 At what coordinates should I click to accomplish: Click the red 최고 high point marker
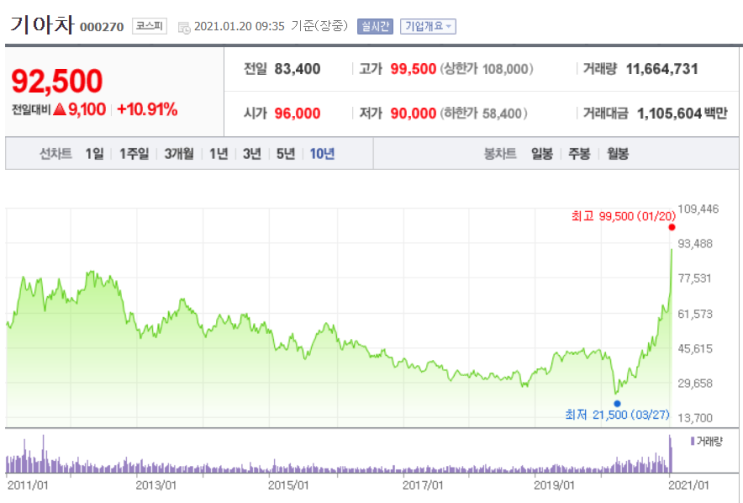click(x=671, y=227)
